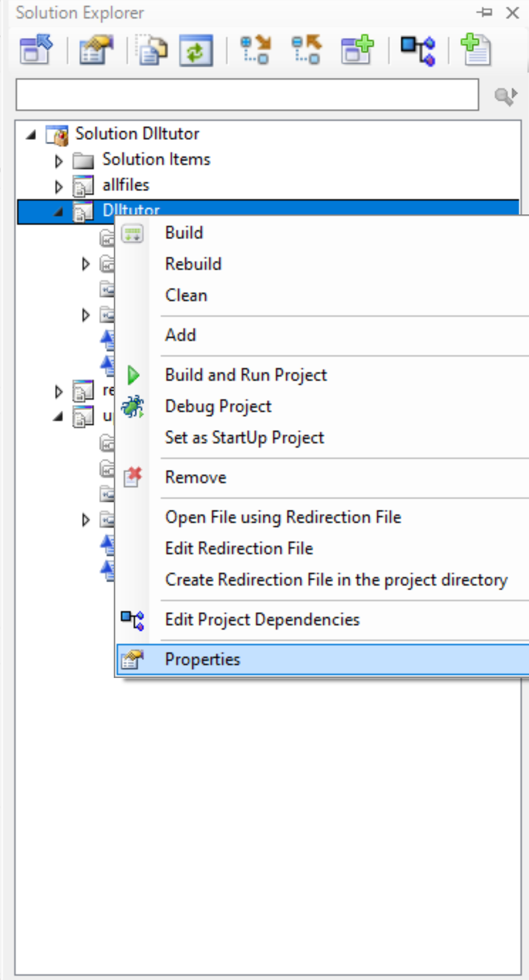Choose Debug Project menu entry
The width and height of the screenshot is (529, 980).
tap(218, 406)
